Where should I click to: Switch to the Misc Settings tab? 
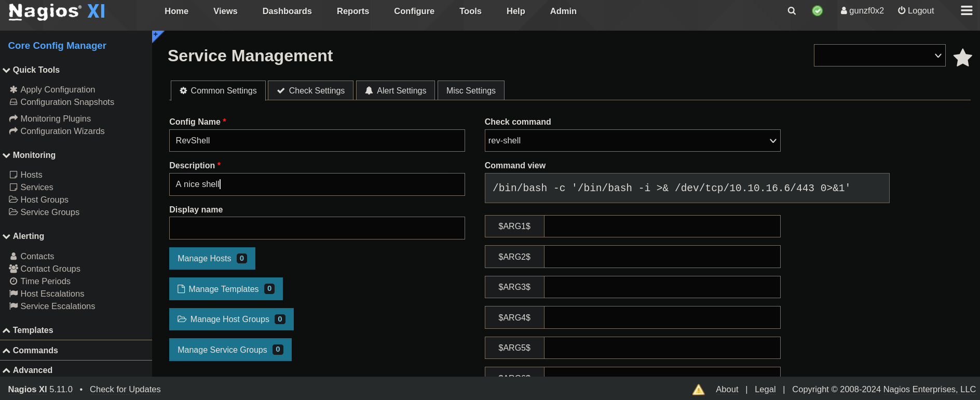click(x=471, y=90)
